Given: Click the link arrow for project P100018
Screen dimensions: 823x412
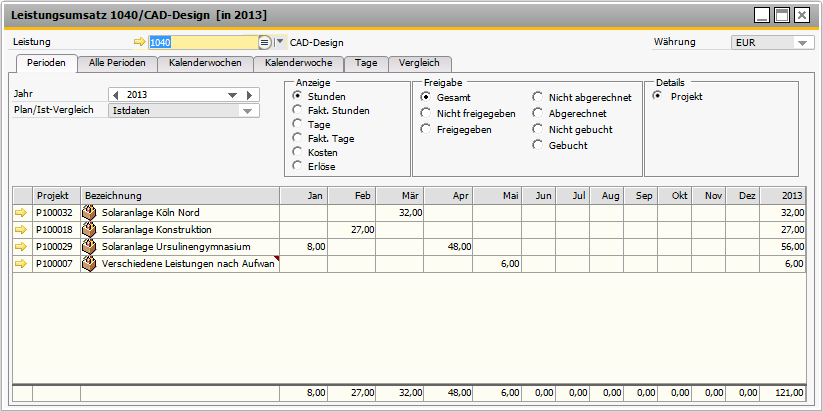Looking at the screenshot, I should [x=21, y=230].
